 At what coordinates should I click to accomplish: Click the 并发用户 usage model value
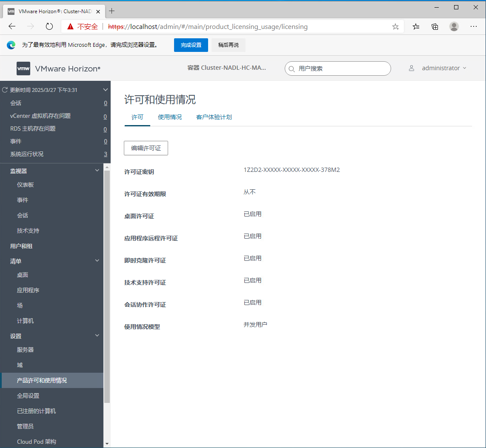click(x=255, y=325)
